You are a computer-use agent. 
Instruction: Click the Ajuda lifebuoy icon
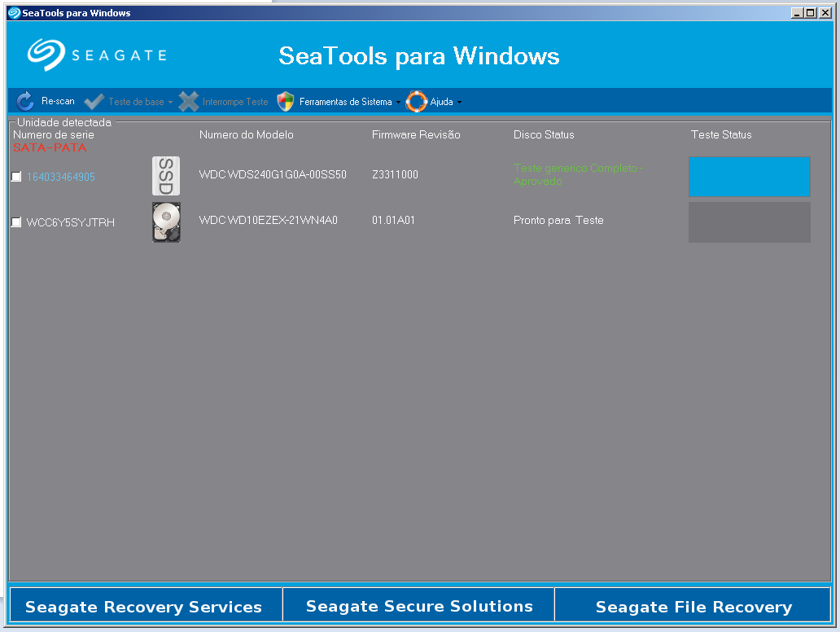[416, 101]
